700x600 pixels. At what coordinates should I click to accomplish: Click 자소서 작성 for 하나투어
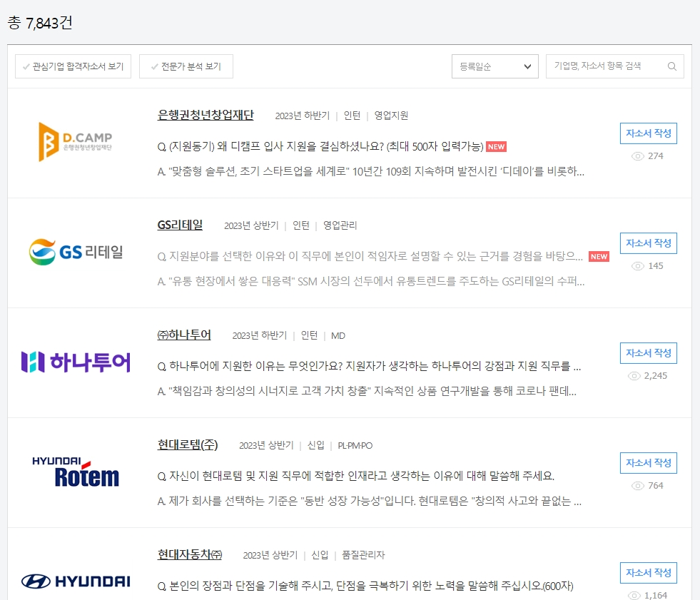click(648, 353)
